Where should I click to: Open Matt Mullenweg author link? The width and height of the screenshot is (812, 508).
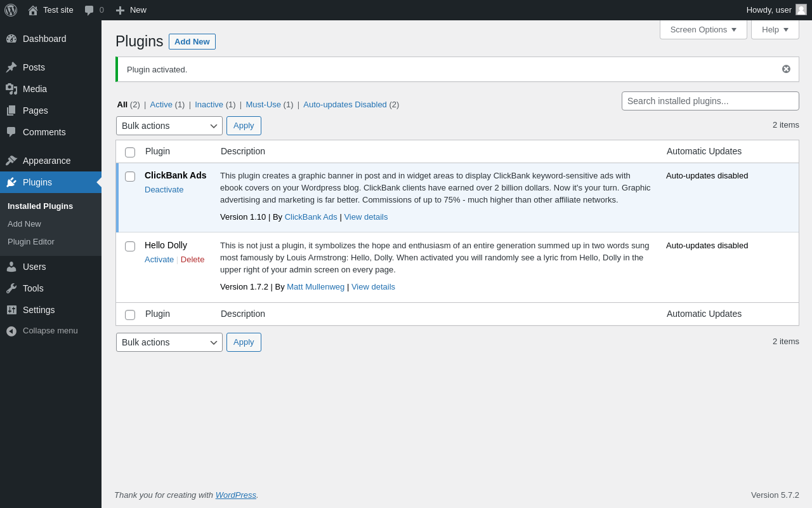(315, 287)
